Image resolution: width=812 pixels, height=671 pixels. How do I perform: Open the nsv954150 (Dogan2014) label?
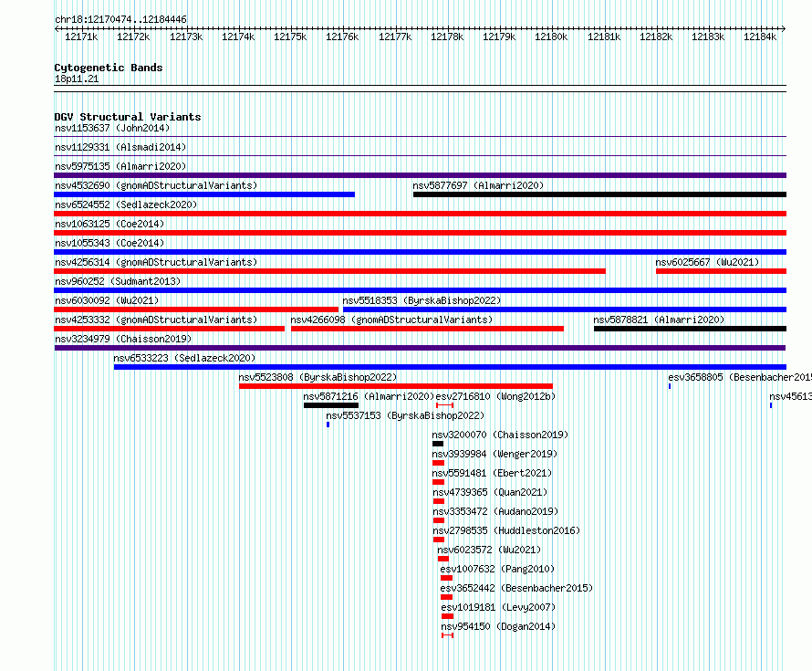pyautogui.click(x=498, y=626)
